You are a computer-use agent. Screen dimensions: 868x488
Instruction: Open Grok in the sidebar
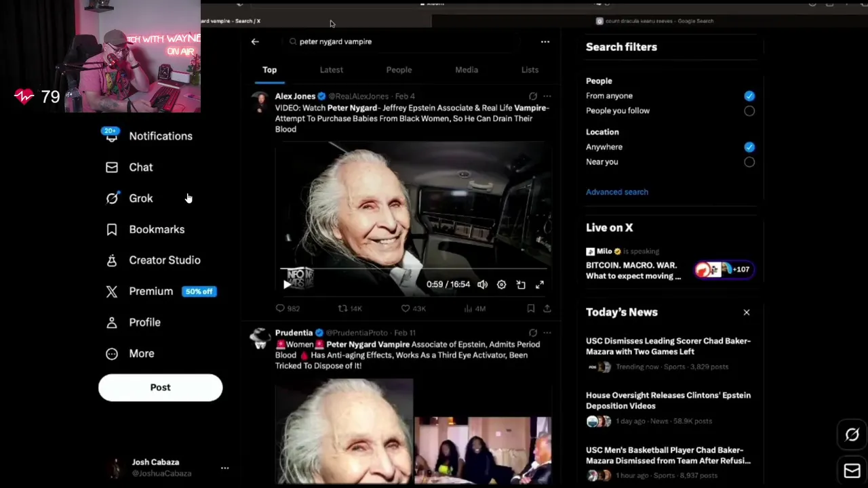(x=130, y=199)
